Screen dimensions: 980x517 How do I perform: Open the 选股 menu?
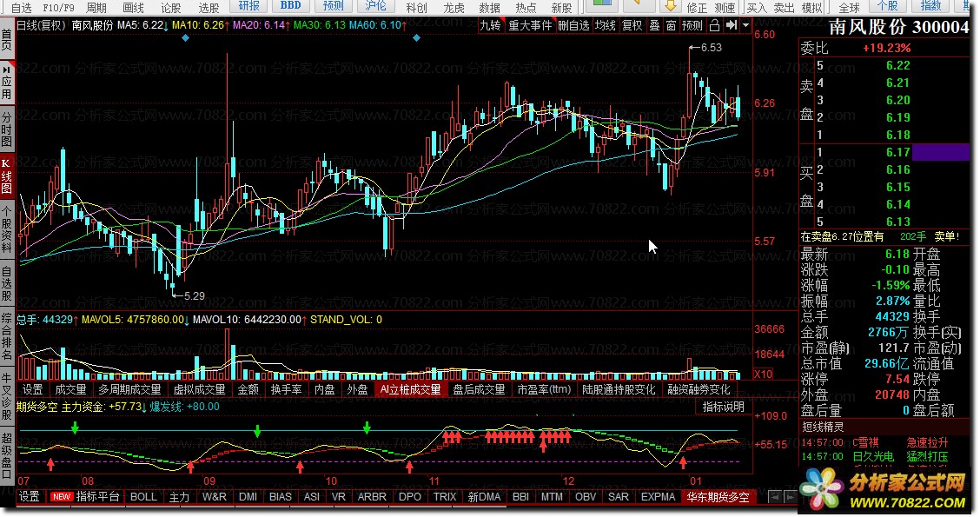[x=209, y=8]
